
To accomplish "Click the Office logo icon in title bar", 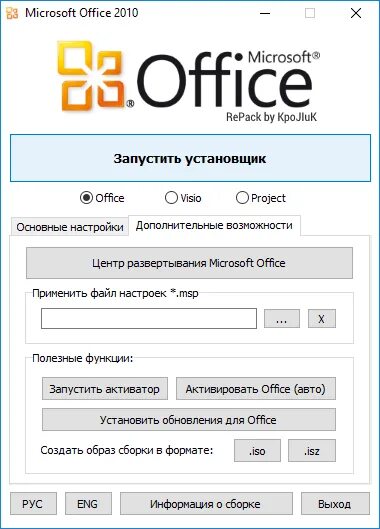I will tap(12, 13).
